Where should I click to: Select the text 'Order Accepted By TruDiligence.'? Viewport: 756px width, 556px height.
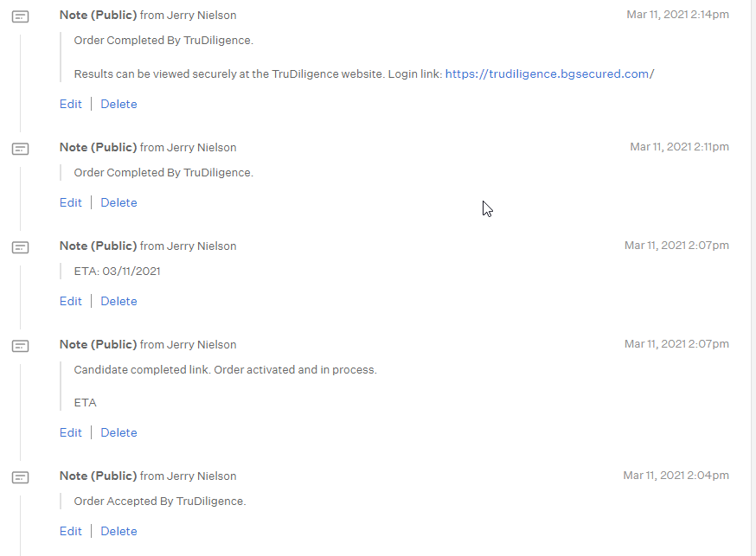coord(159,501)
